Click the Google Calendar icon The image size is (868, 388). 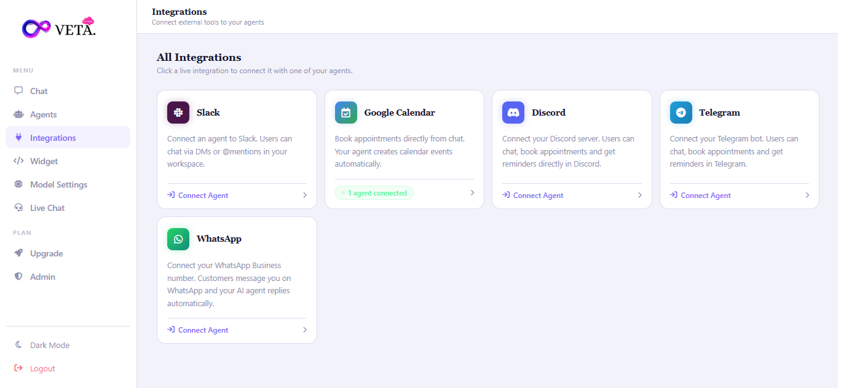pyautogui.click(x=345, y=113)
